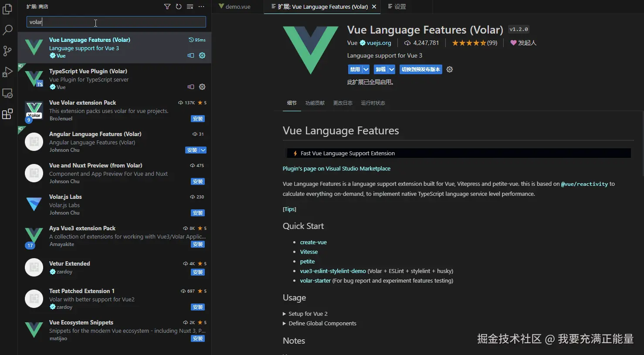Select Vue Volar extension Pack list item

tap(115, 110)
